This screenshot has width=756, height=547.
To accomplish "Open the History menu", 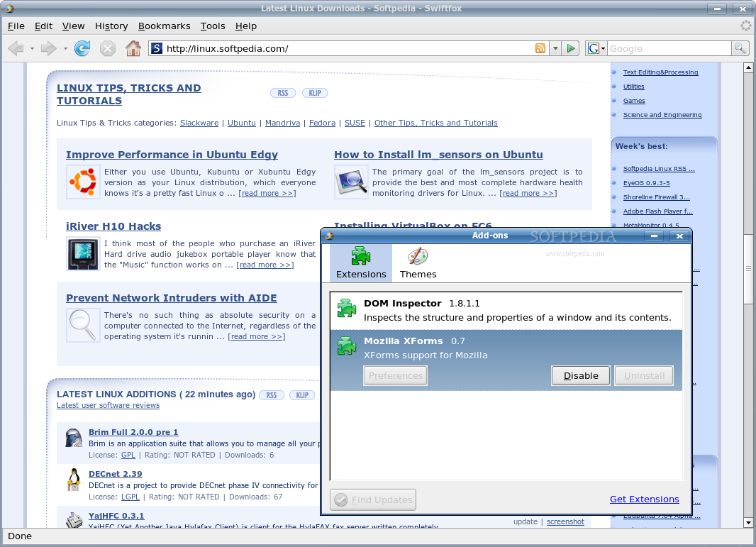I will [111, 26].
